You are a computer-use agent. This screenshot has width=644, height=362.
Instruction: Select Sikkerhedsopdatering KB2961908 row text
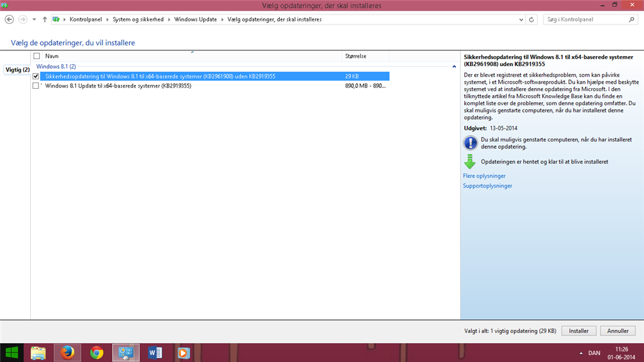pos(160,76)
